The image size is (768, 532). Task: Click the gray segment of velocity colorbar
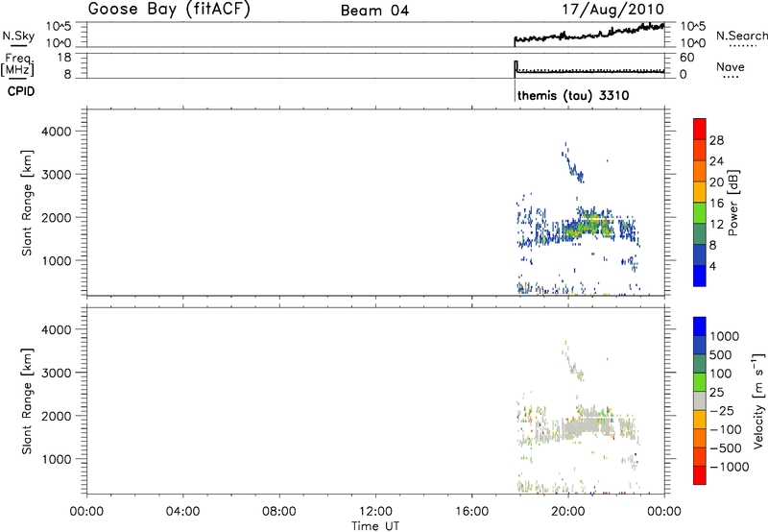[x=700, y=400]
